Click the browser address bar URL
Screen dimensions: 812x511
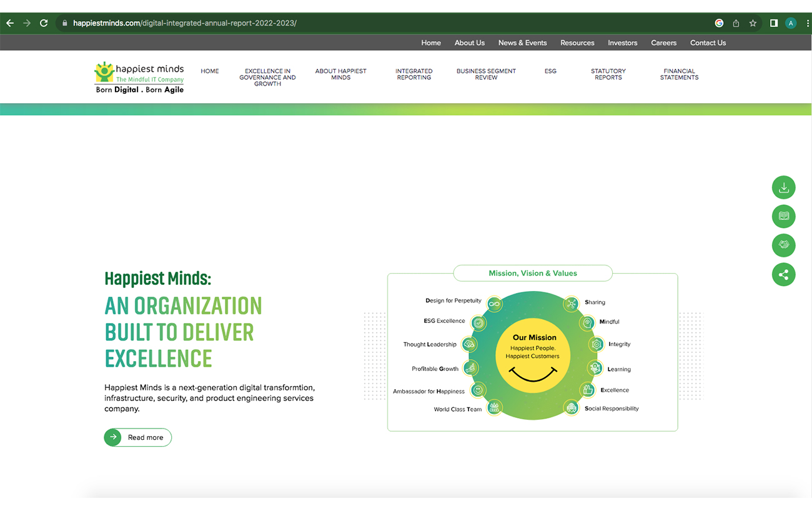click(185, 23)
